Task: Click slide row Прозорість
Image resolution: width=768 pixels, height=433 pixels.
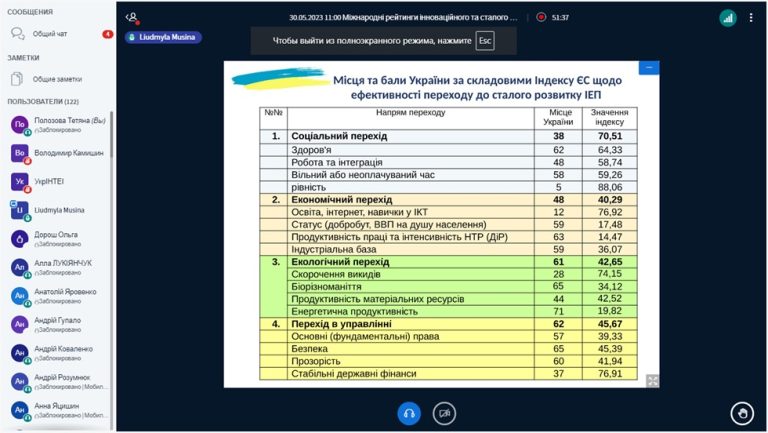Action: tap(448, 361)
